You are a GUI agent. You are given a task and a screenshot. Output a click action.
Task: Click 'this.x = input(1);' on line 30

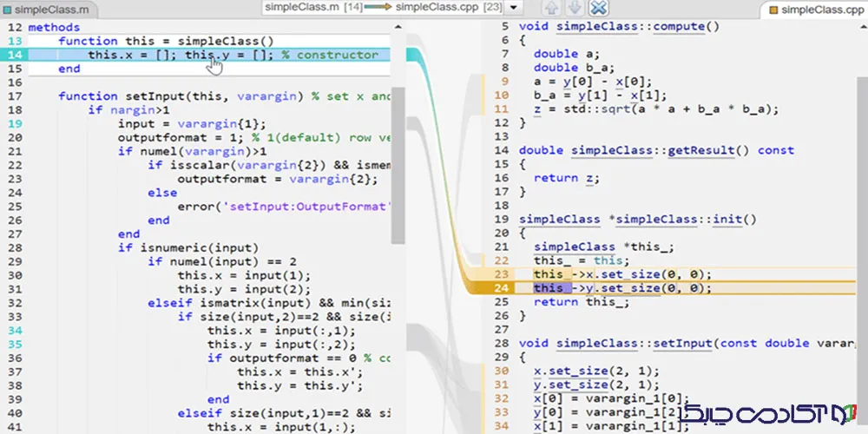tap(244, 275)
